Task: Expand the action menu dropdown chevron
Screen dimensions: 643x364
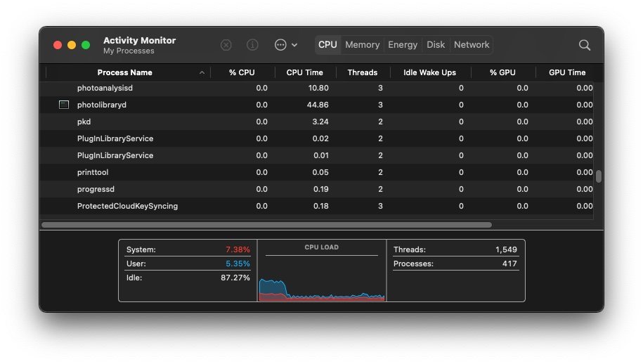Action: (x=294, y=45)
